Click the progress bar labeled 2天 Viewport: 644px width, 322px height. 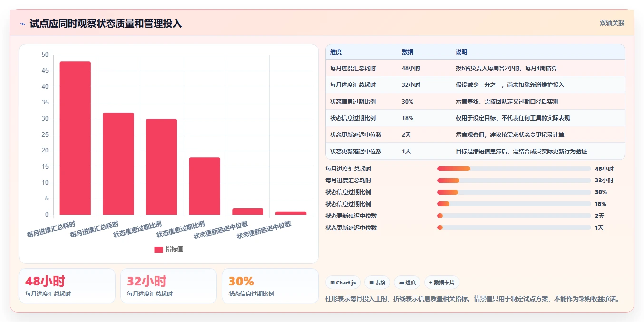(x=514, y=216)
